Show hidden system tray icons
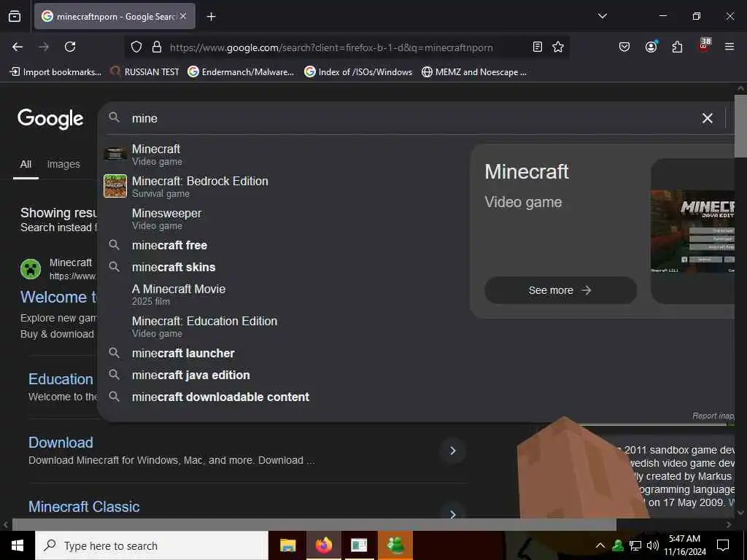Image resolution: width=747 pixels, height=560 pixels. coord(600,545)
